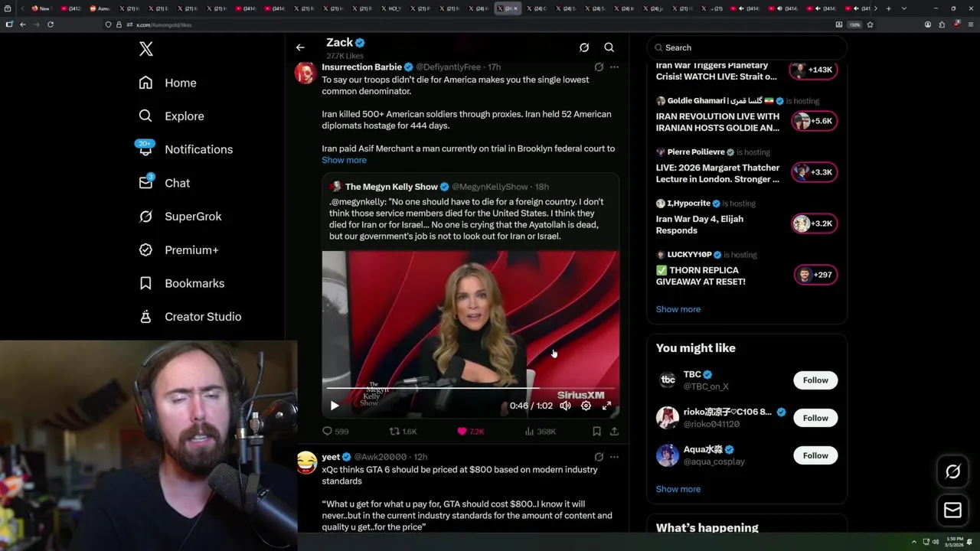Open Chat messages
This screenshot has width=980, height=551.
click(x=164, y=183)
